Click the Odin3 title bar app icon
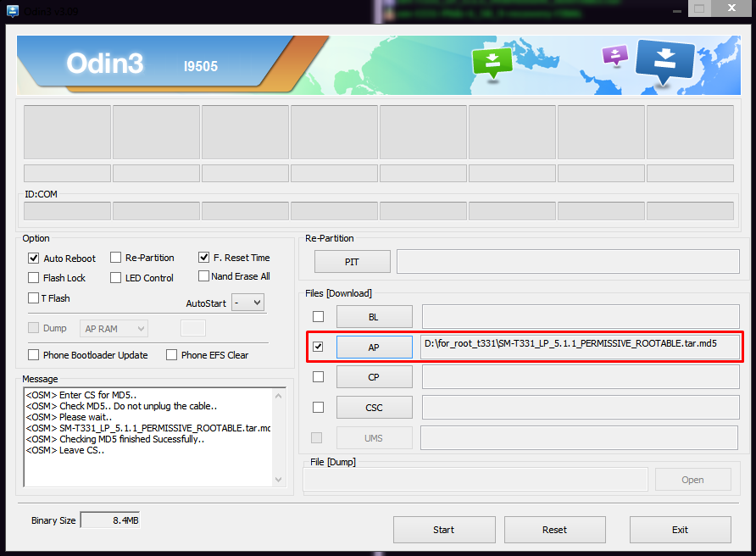Viewport: 756px width, 556px height. 13,10
